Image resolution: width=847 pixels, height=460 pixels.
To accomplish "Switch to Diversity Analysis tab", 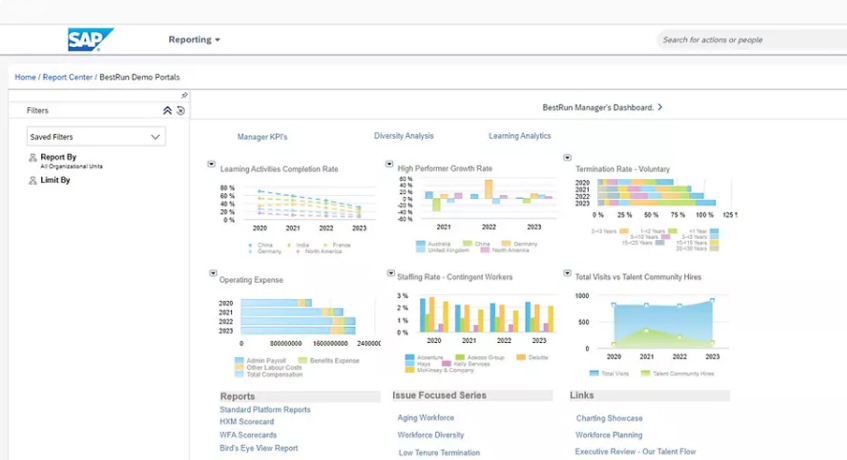I will [x=403, y=136].
